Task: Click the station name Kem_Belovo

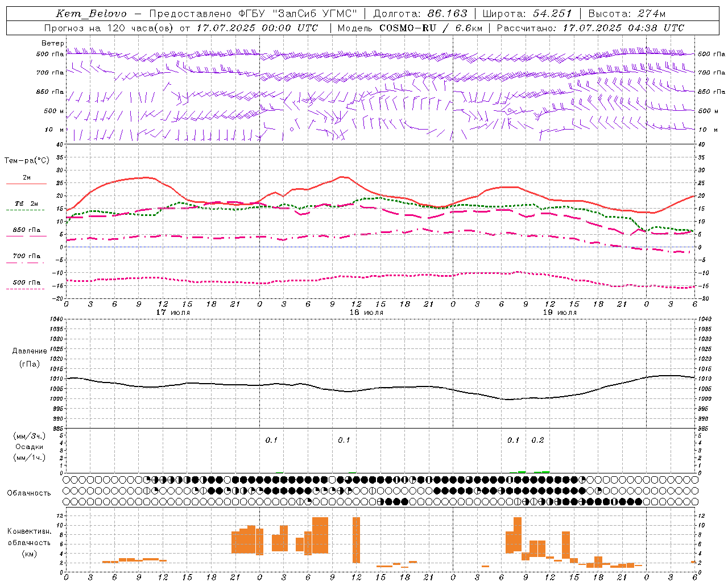Action: (x=92, y=14)
